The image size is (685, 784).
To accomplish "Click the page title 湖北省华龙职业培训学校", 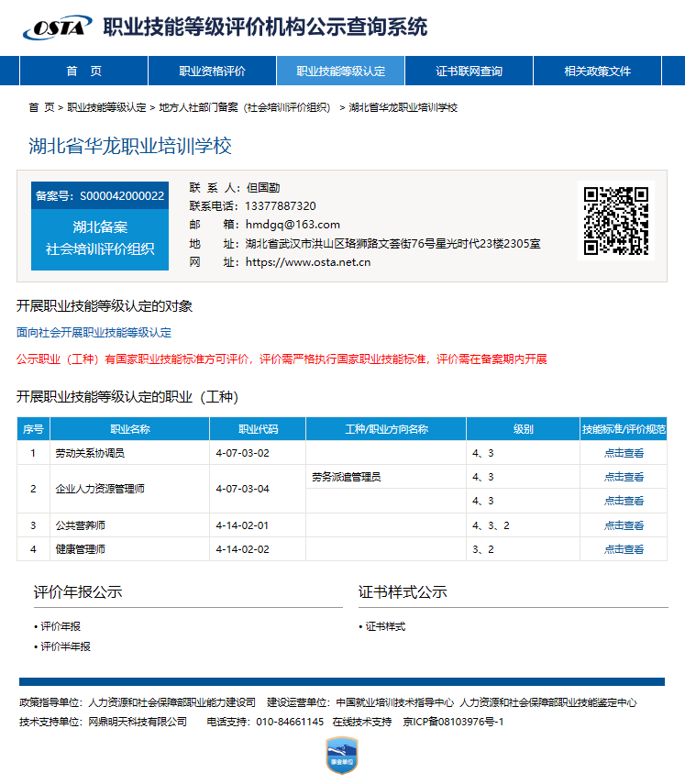I will click(130, 146).
